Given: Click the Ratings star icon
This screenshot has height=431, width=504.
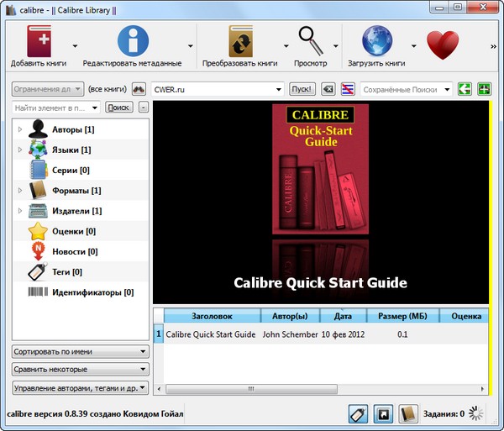Looking at the screenshot, I should 38,231.
